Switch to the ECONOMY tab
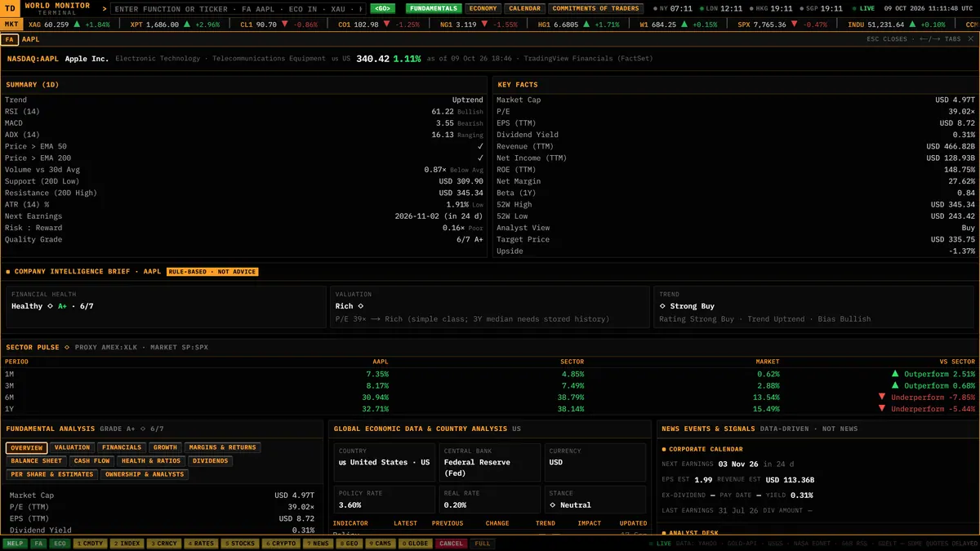Screen dimensions: 980x551 pyautogui.click(x=483, y=9)
